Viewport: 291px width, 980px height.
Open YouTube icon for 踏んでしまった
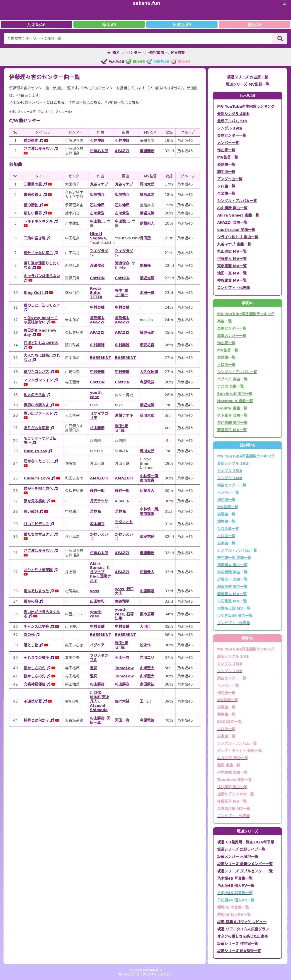56,591
